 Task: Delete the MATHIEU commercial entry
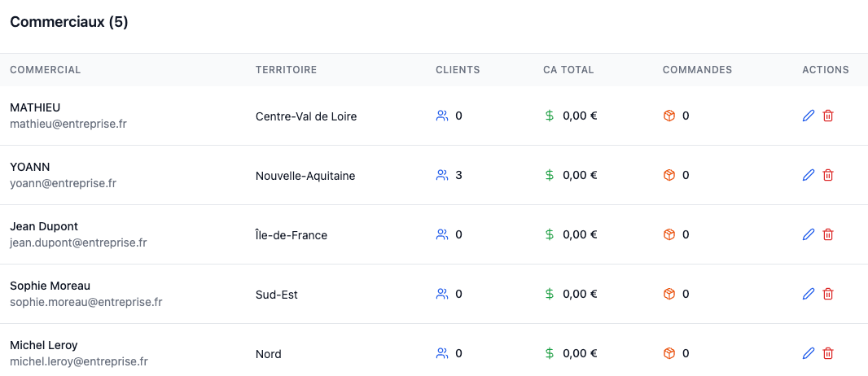(828, 116)
